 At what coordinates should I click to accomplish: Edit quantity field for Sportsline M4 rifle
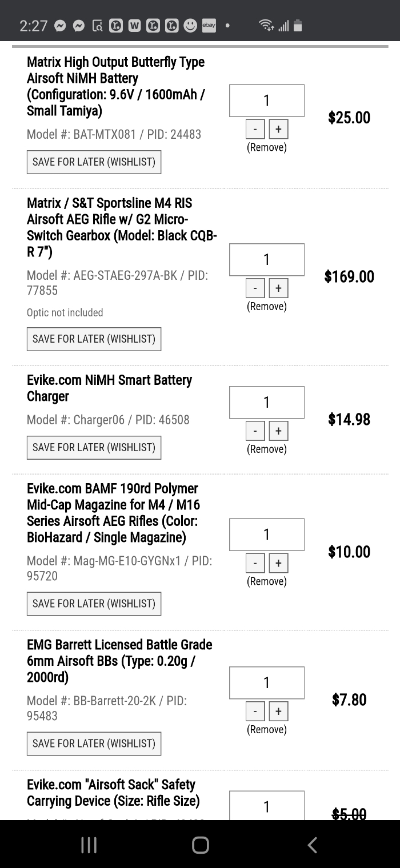coord(267,260)
